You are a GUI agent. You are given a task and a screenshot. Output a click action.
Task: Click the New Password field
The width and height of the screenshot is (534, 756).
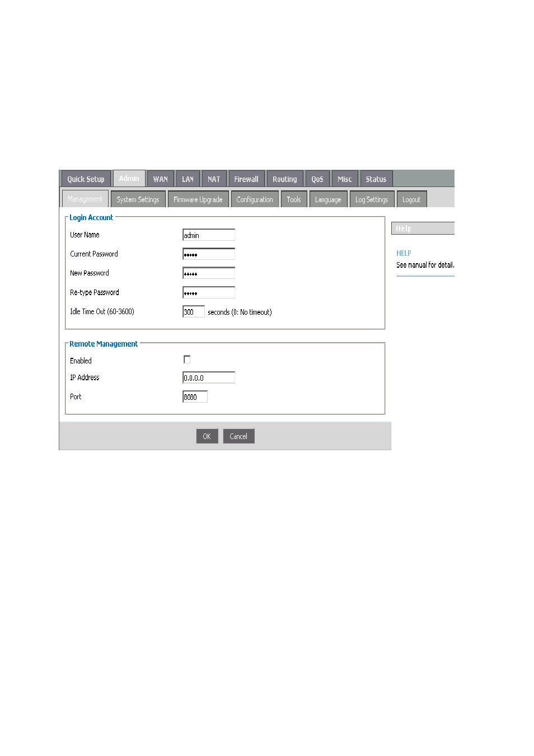209,273
